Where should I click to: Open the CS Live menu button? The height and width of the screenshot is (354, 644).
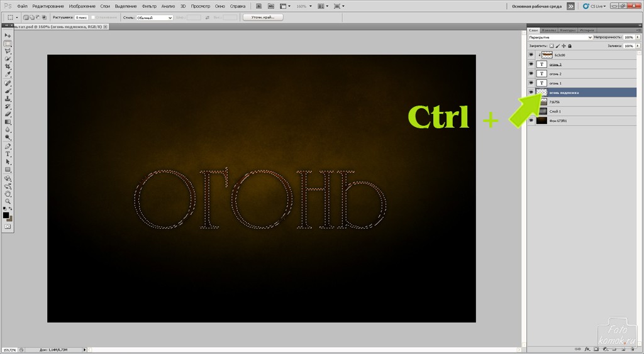(594, 6)
